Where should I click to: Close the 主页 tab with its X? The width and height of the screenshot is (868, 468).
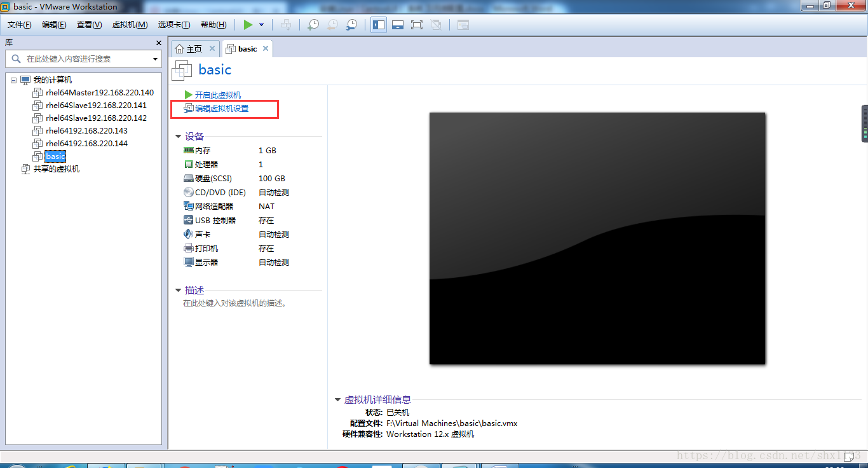[x=212, y=48]
